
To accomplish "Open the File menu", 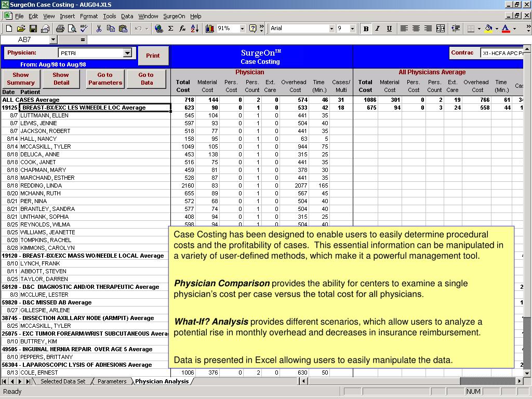I will click(x=19, y=16).
